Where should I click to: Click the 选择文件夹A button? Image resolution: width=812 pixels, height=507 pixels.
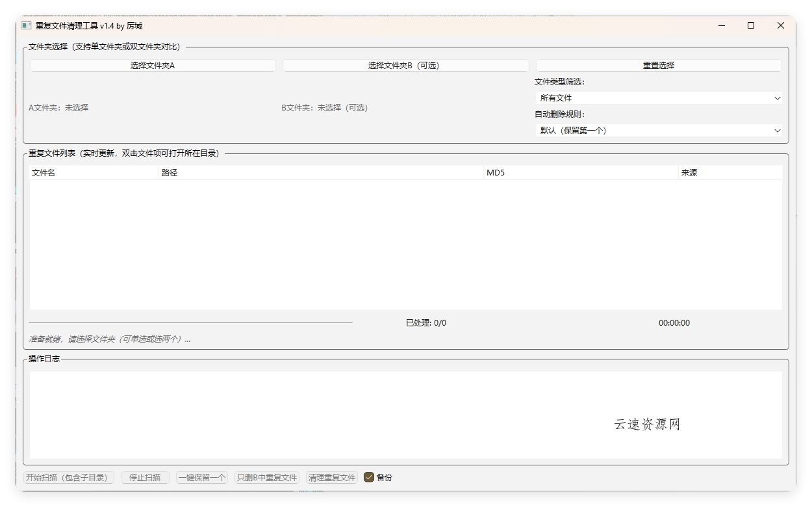pos(152,65)
